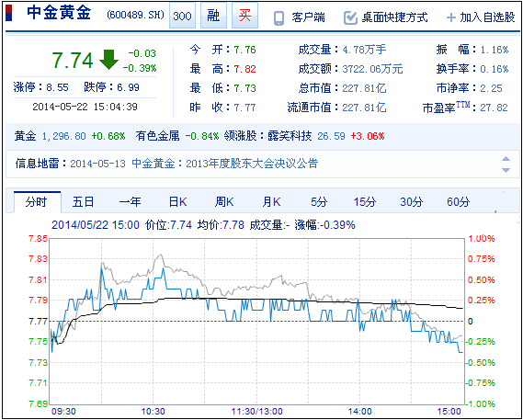Screen dimensions: 523x420
Task: Open the 有色金属 sector link
Action: click(x=157, y=136)
